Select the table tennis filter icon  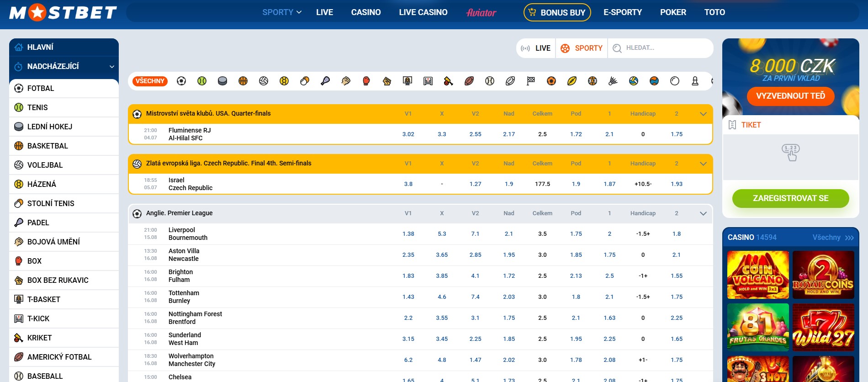point(305,81)
